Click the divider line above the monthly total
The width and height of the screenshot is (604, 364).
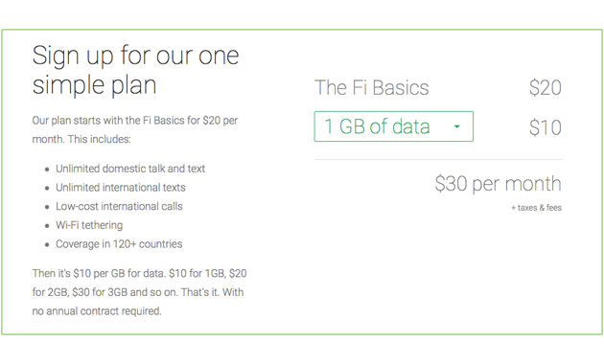tap(438, 159)
